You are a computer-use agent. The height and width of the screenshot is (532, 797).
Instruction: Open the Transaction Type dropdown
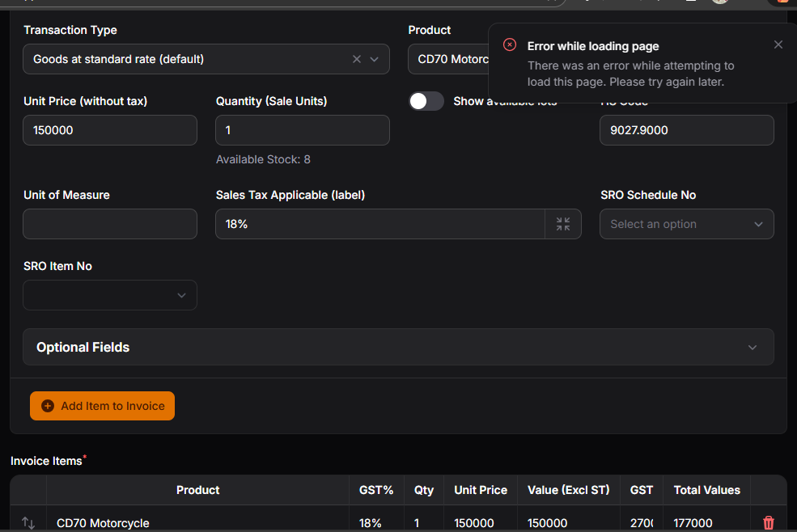point(374,59)
